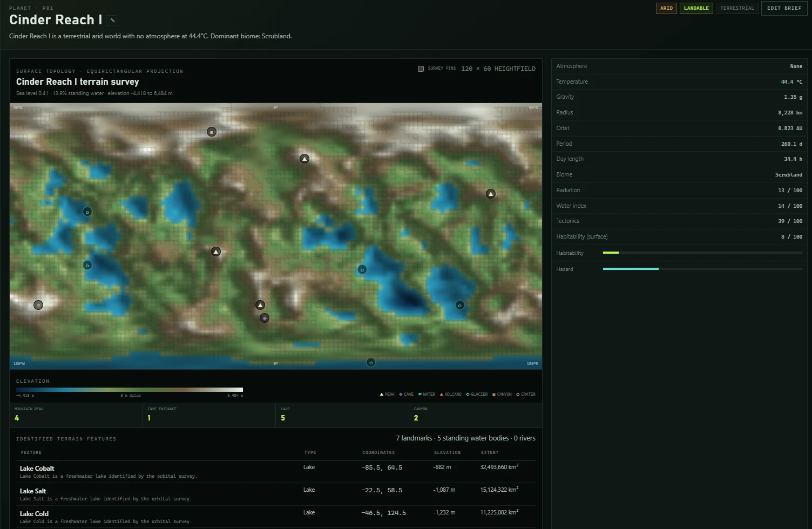The image size is (812, 529).
Task: Click the Radiation 13 / 100 value
Action: pos(790,191)
